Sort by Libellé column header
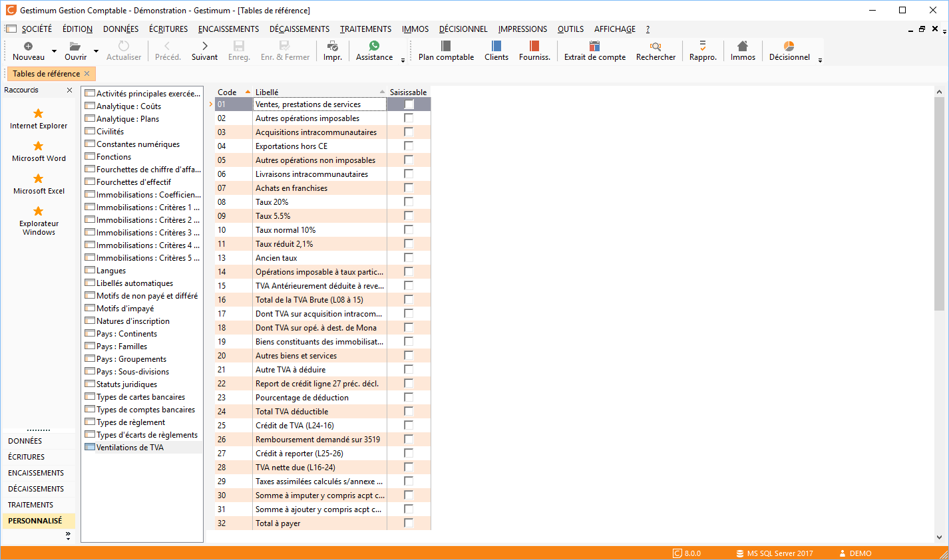949x560 pixels. (x=319, y=92)
